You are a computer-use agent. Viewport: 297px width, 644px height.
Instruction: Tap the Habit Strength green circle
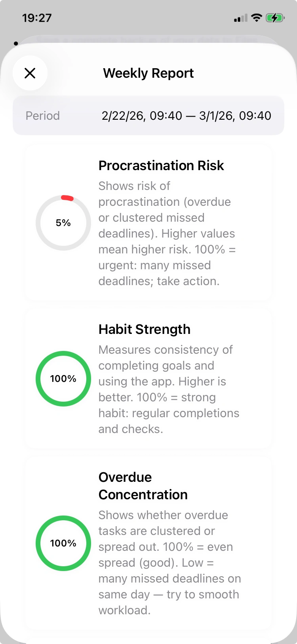pyautogui.click(x=63, y=379)
